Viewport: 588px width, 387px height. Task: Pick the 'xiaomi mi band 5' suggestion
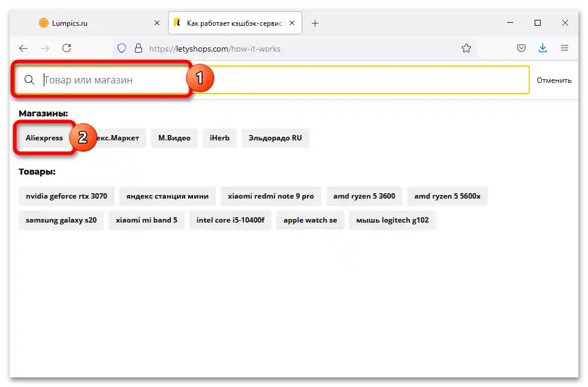147,220
